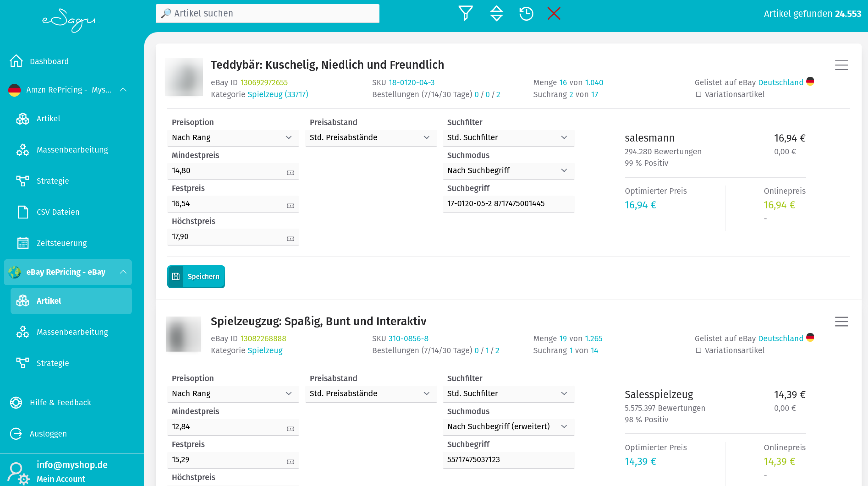Click the German flag next to Amzn RePricing
The height and width of the screenshot is (486, 868).
click(14, 90)
